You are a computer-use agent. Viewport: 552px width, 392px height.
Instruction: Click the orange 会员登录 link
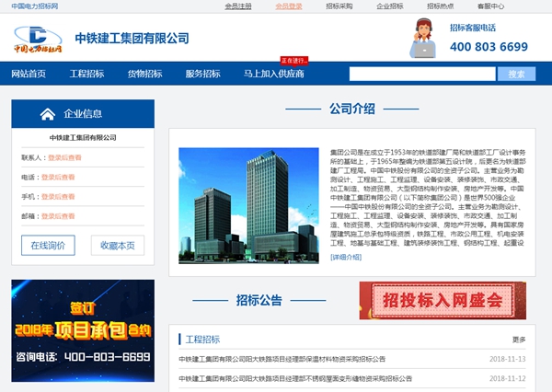tap(288, 6)
